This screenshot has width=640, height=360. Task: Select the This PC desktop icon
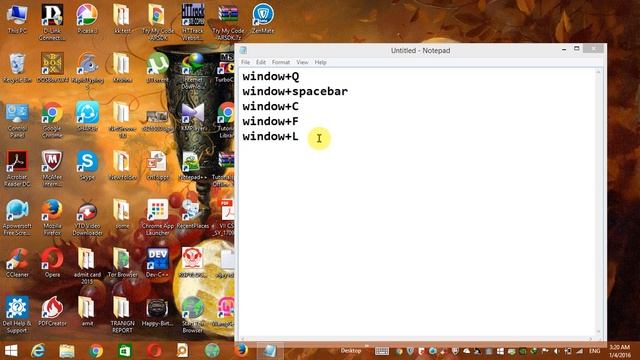(x=17, y=20)
